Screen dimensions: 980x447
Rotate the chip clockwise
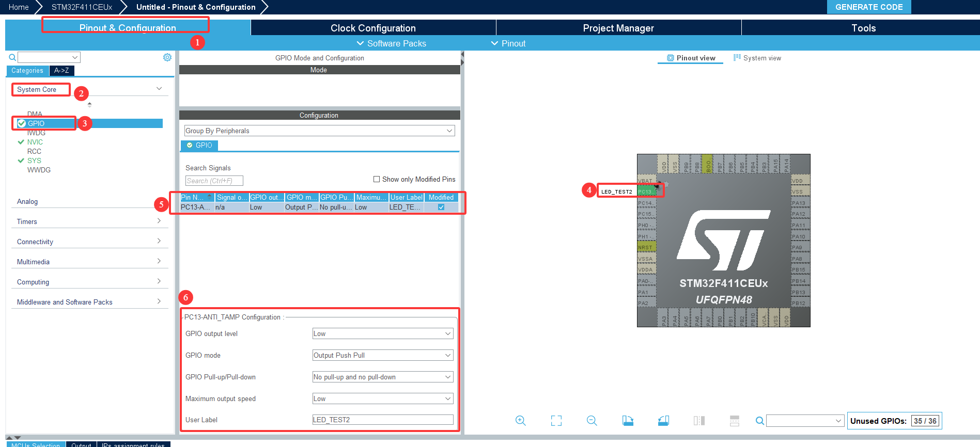(x=628, y=421)
